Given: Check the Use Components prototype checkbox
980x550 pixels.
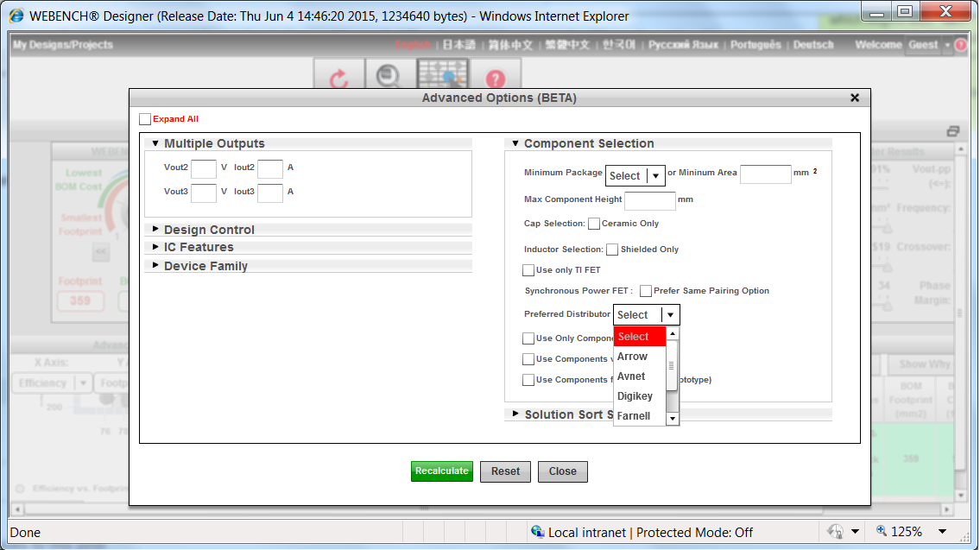Looking at the screenshot, I should pos(528,379).
